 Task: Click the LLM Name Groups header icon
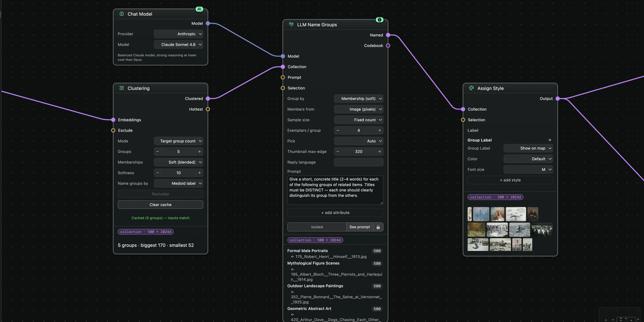tap(291, 25)
